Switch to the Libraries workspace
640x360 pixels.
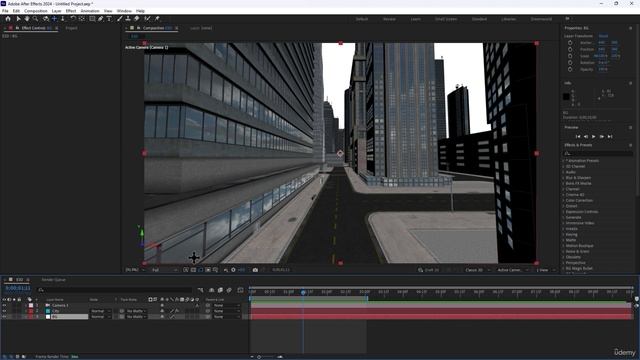coord(509,19)
